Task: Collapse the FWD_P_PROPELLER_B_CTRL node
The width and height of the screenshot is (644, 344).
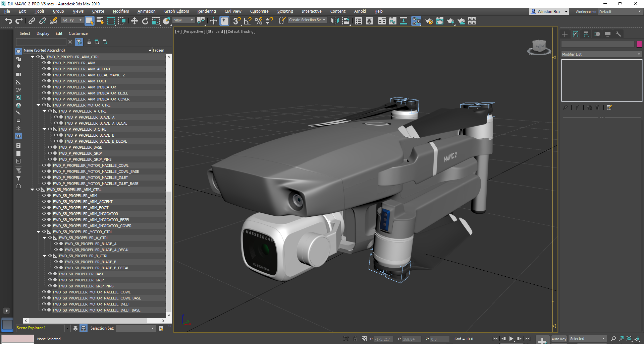Action: 44,129
